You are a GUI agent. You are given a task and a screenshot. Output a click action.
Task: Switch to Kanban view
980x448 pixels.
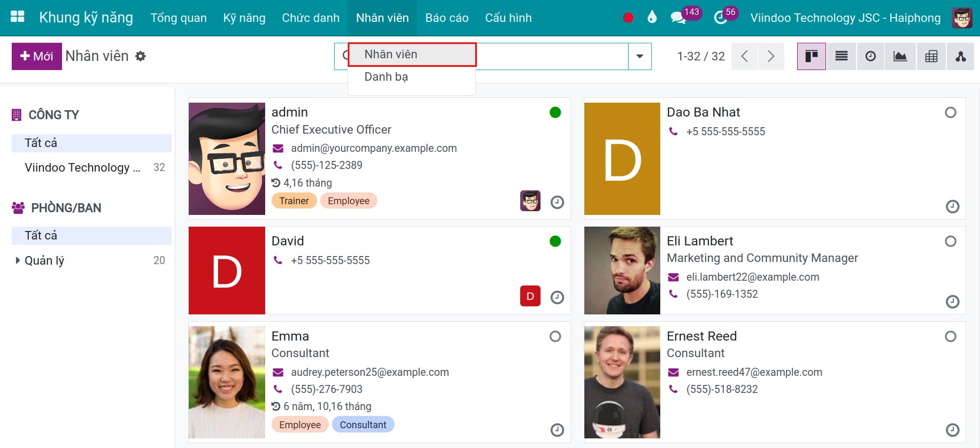(811, 56)
